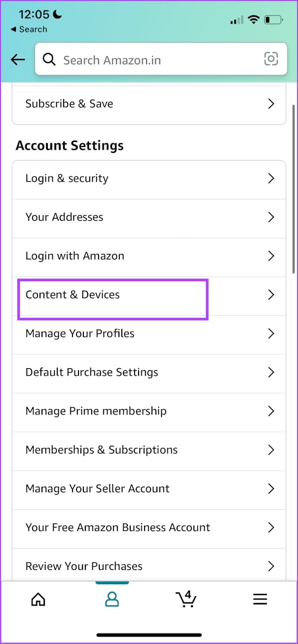This screenshot has width=298, height=644.
Task: Click the page scrollbar on right edge
Action: point(294,188)
